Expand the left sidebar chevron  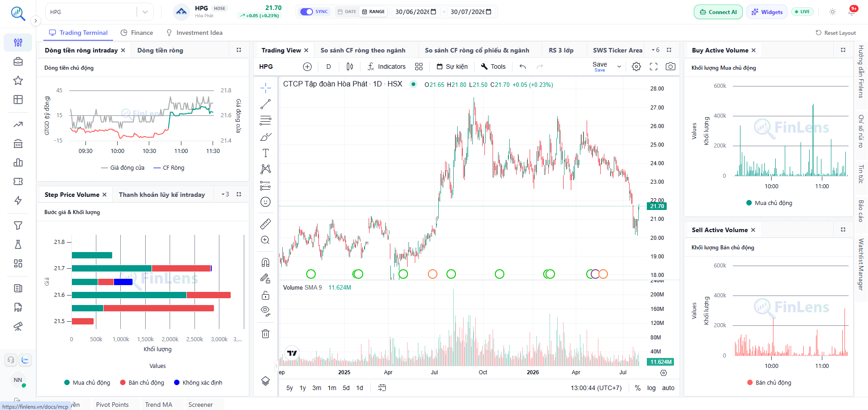tap(36, 21)
